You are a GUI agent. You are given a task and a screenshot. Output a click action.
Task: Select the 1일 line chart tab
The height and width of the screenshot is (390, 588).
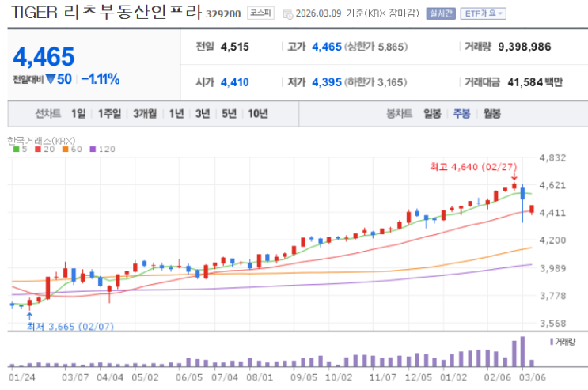(78, 114)
